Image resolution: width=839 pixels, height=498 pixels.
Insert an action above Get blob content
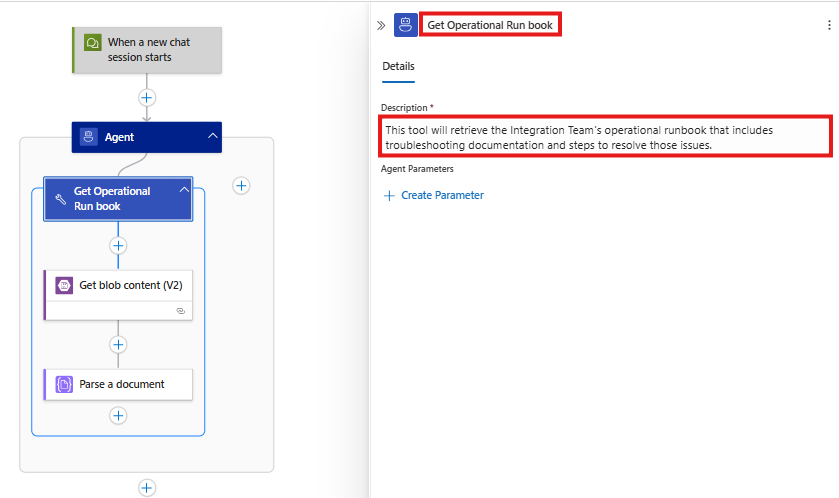[118, 245]
